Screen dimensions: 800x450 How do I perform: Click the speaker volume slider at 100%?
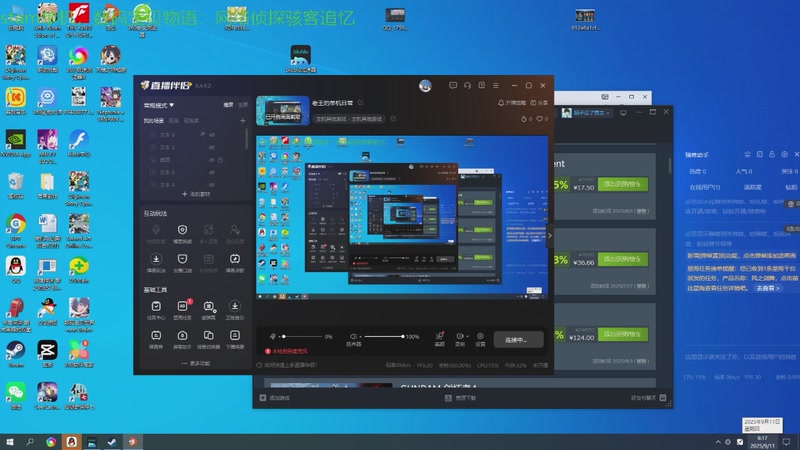[x=403, y=336]
